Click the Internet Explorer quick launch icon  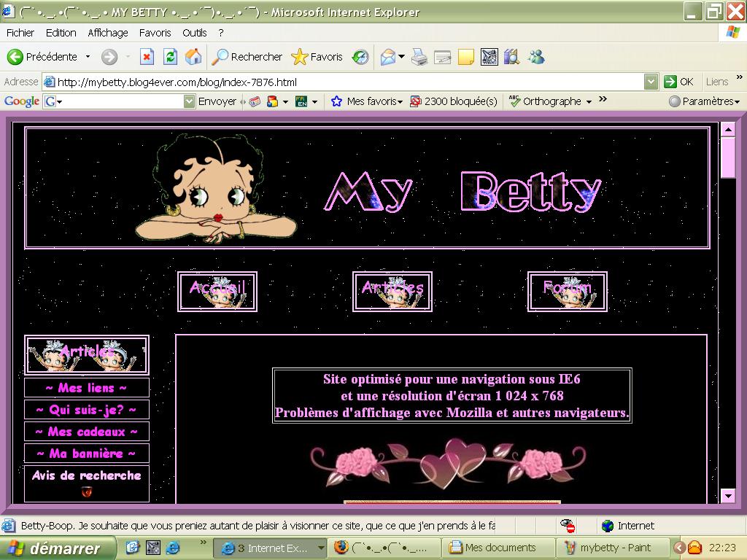172,548
